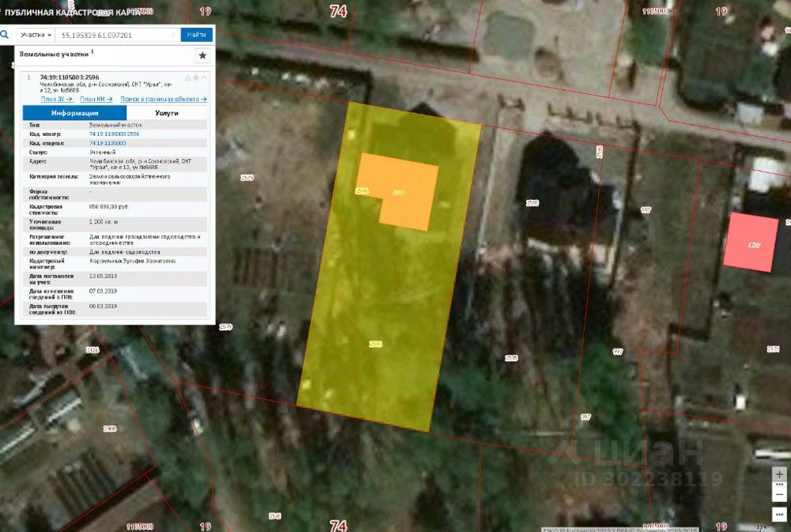Click the 856 696,33 руб. cadastral value
791x532 pixels.
tap(109, 207)
